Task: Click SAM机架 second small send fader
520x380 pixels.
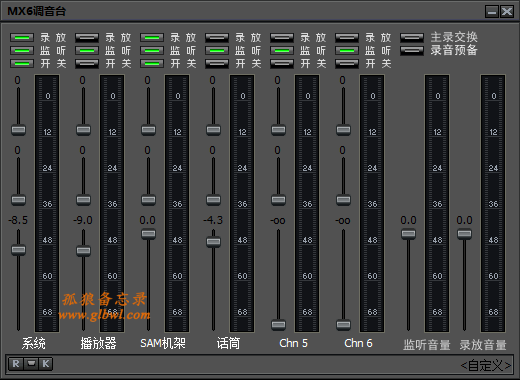Action: (148, 200)
